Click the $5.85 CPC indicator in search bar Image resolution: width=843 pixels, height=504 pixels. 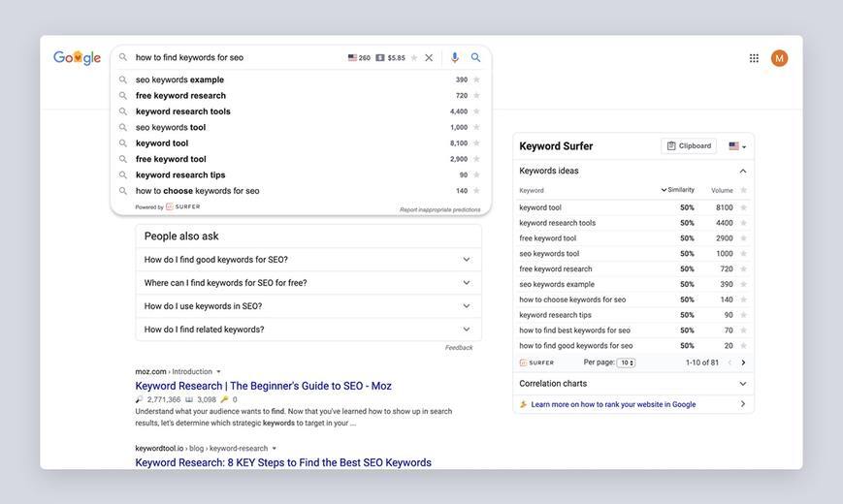(x=391, y=58)
